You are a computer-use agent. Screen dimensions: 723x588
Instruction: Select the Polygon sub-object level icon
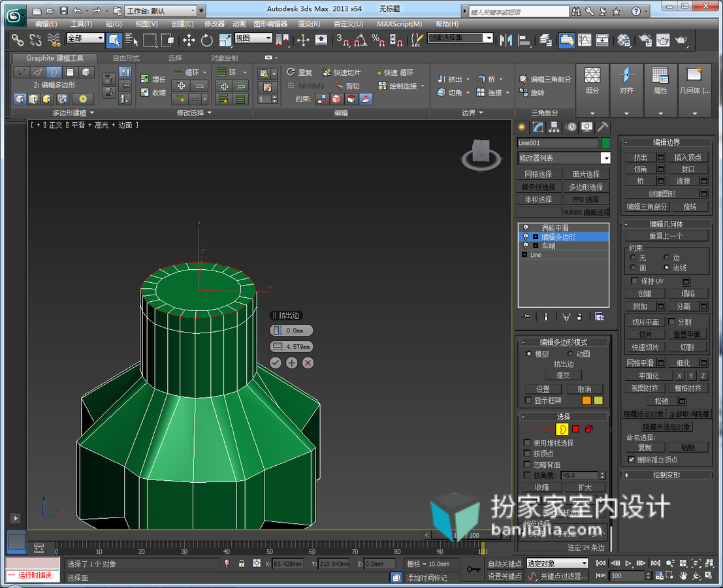click(575, 429)
